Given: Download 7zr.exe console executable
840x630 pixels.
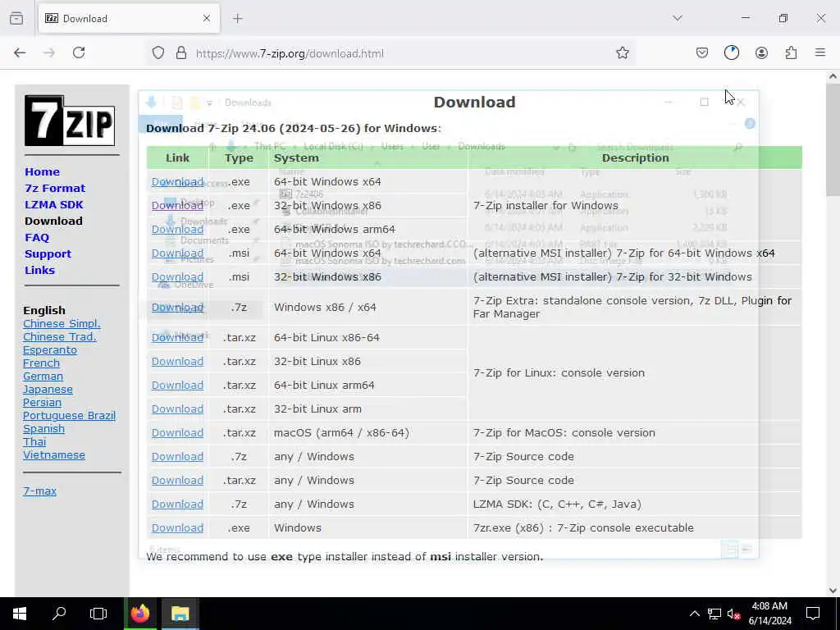Looking at the screenshot, I should point(177,527).
